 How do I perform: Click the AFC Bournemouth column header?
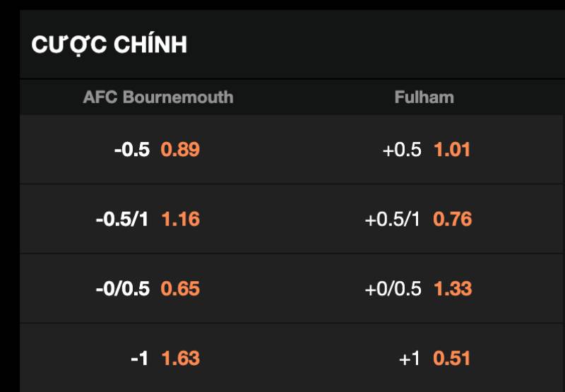(x=158, y=97)
